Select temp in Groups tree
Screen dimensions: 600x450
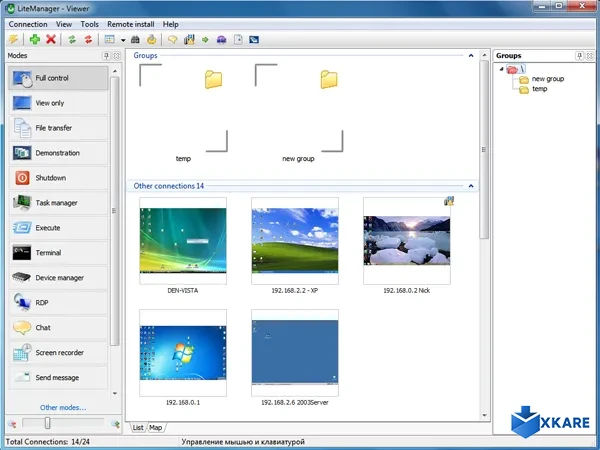(x=540, y=89)
